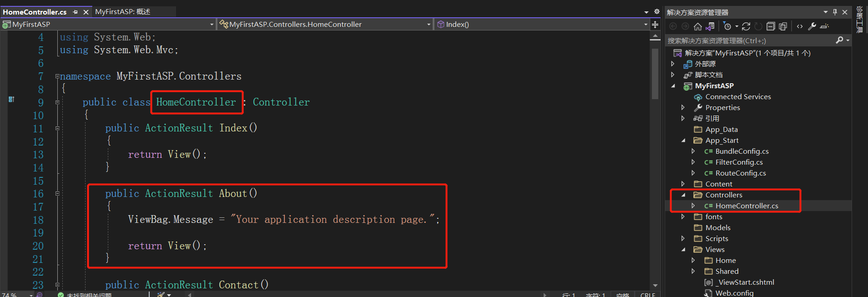Open the Index() member dropdown
868x297 pixels.
click(x=646, y=25)
